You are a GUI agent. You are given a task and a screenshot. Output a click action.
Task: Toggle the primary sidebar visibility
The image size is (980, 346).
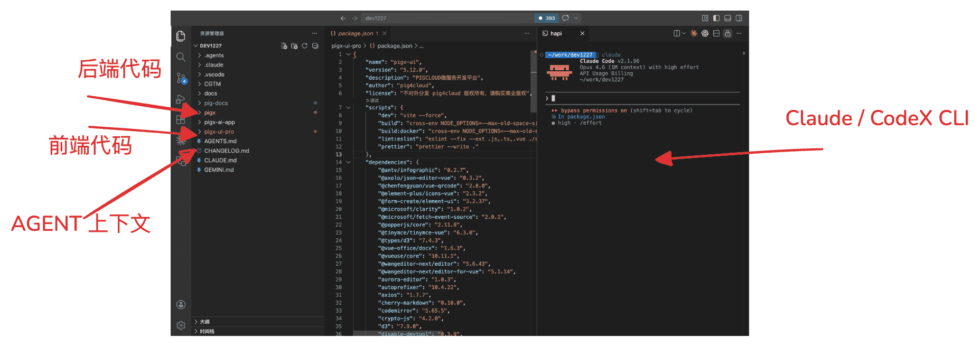(716, 18)
